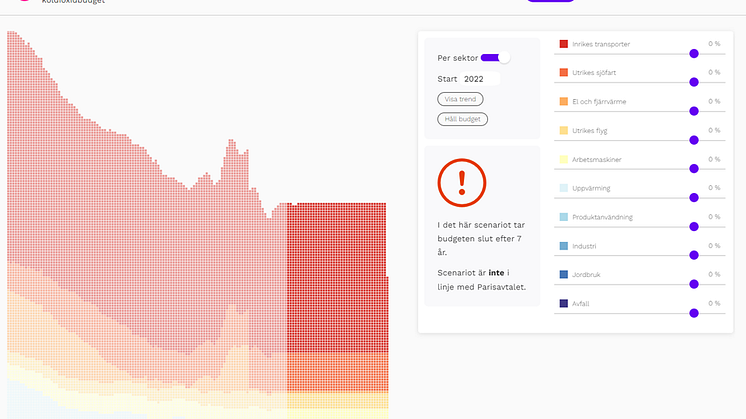The width and height of the screenshot is (746, 419).
Task: Click the dark red projected emissions block in chart
Action: (337, 276)
